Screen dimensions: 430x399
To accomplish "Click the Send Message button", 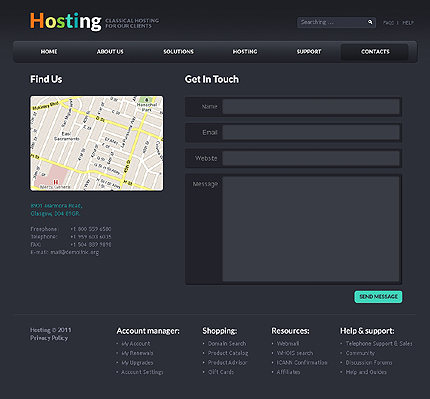I will point(378,297).
